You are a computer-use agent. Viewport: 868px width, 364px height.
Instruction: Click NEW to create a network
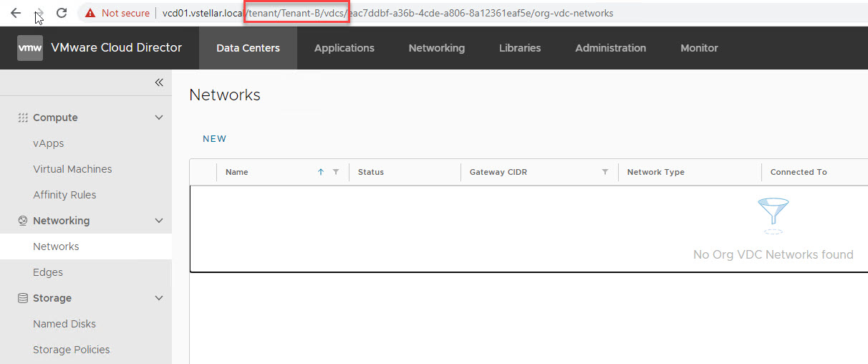click(214, 139)
